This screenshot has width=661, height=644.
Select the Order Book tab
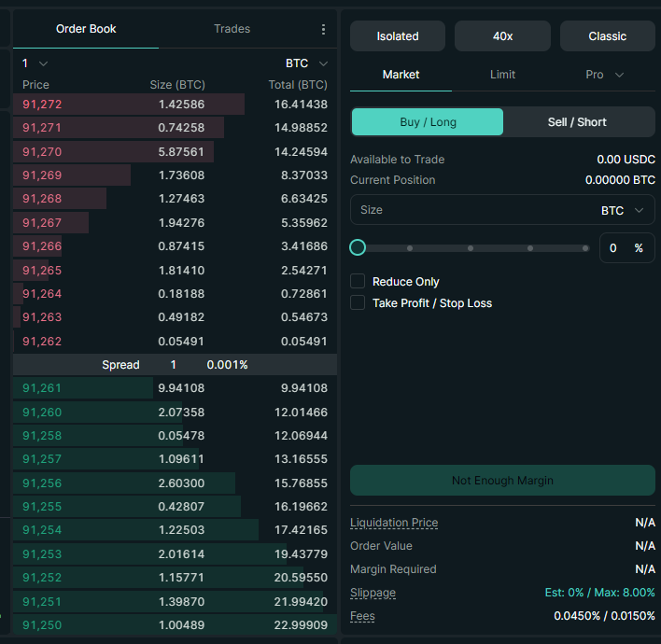pyautogui.click(x=86, y=29)
